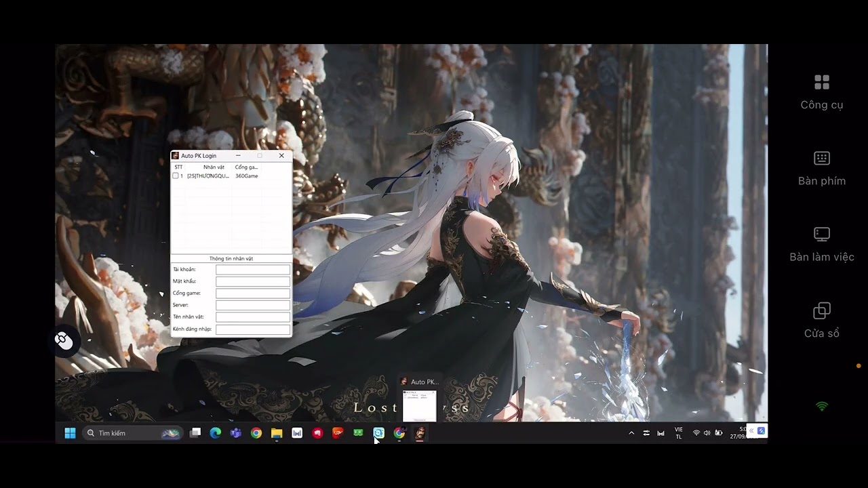Viewport: 868px width, 488px height.
Task: Open the white M app on the taskbar
Action: (x=297, y=433)
